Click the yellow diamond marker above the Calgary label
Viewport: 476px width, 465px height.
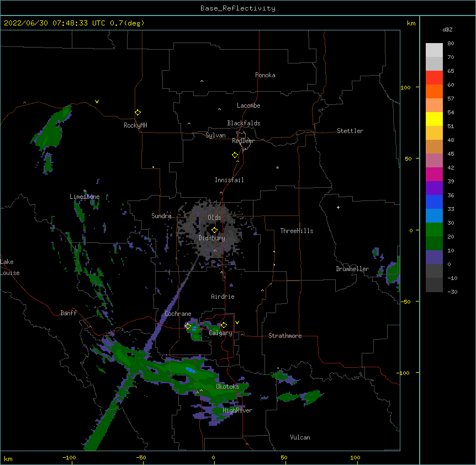(x=224, y=325)
